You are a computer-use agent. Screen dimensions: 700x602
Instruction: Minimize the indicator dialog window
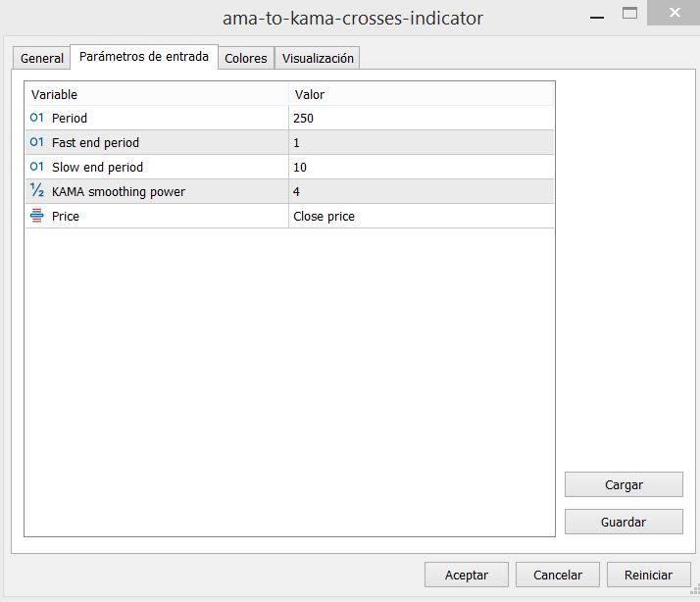[x=597, y=17]
